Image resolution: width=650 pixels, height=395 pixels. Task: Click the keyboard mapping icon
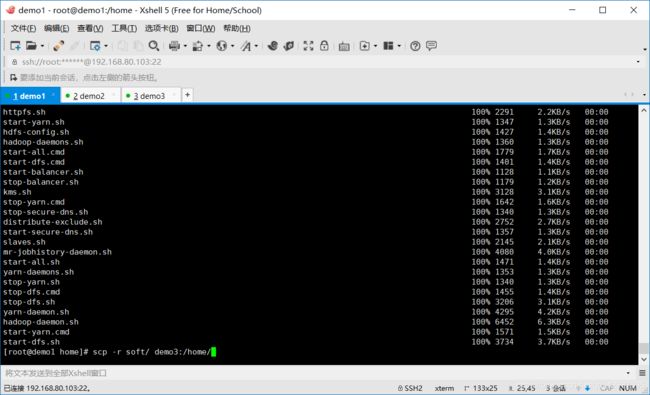click(x=344, y=46)
